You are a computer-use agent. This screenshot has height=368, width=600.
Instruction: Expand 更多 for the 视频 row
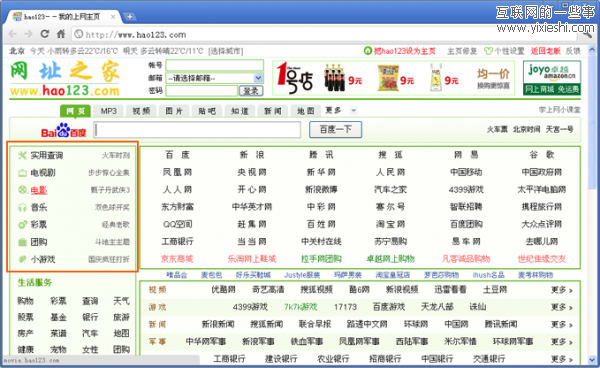(561, 290)
